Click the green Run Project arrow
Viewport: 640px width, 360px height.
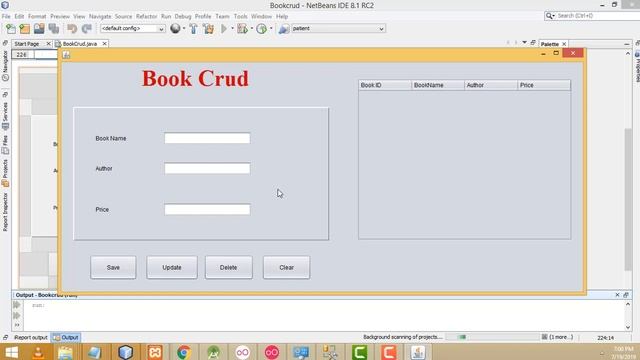pos(224,29)
